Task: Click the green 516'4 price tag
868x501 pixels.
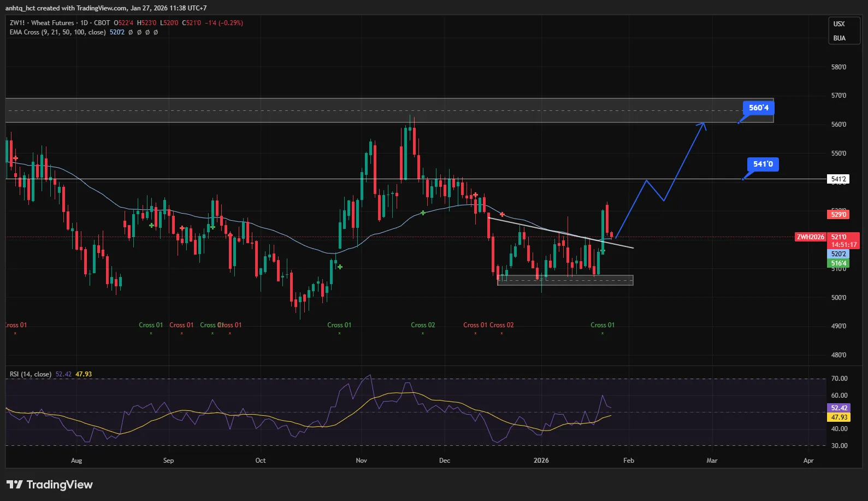Action: click(x=839, y=263)
